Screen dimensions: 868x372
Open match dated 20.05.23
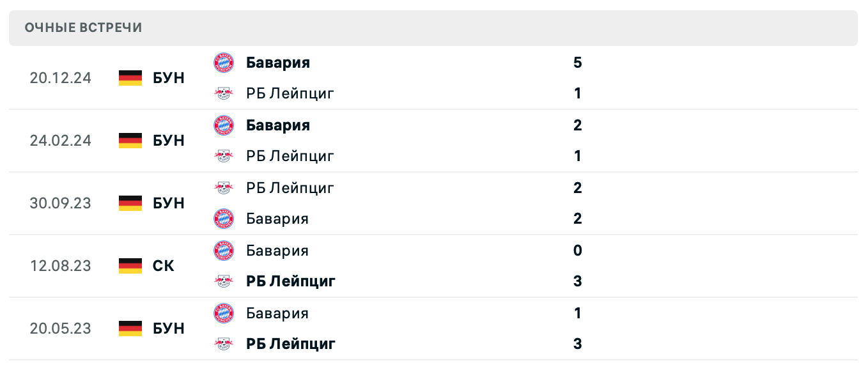[x=60, y=329]
